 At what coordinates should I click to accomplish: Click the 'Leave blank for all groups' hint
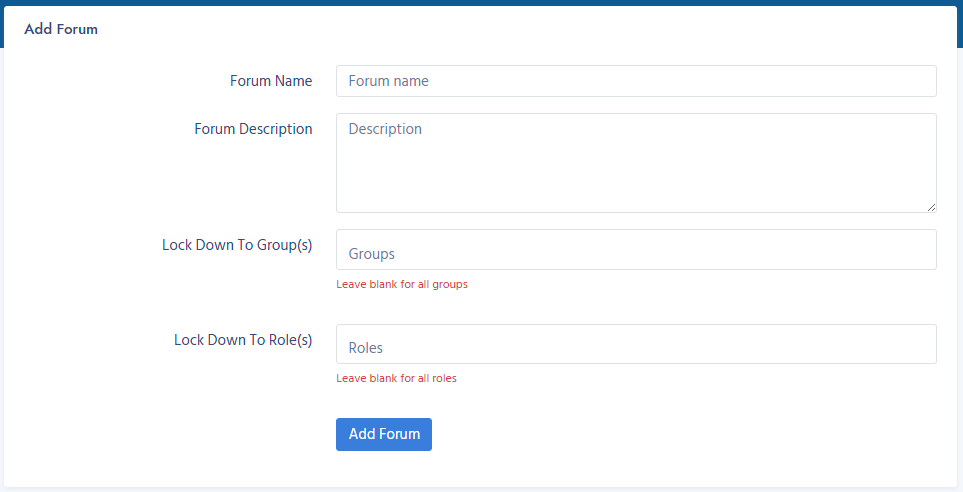(x=402, y=284)
